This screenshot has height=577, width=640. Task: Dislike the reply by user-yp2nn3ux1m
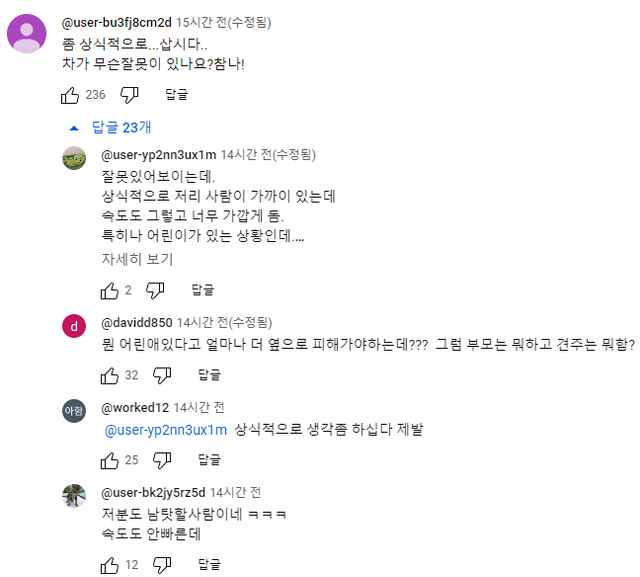[155, 290]
